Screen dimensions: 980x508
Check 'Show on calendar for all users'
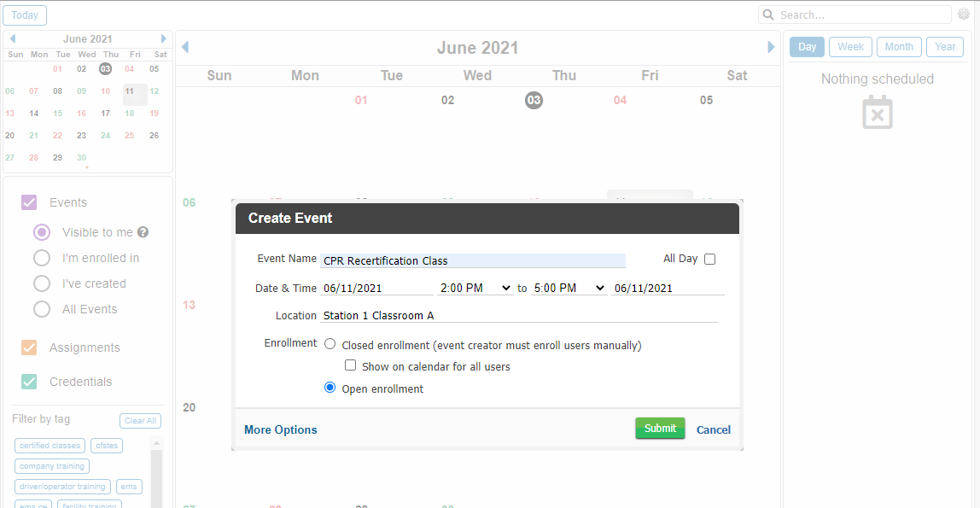350,365
